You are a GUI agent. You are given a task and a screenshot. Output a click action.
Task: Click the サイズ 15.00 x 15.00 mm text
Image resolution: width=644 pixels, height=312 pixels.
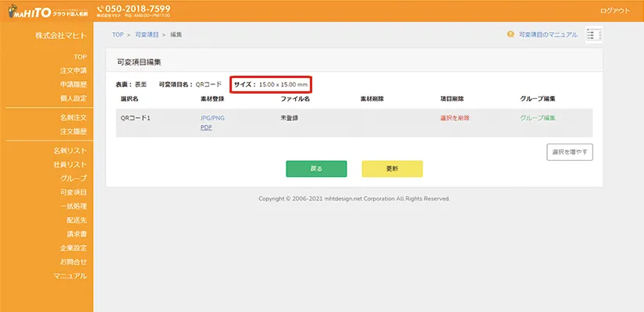tap(271, 85)
